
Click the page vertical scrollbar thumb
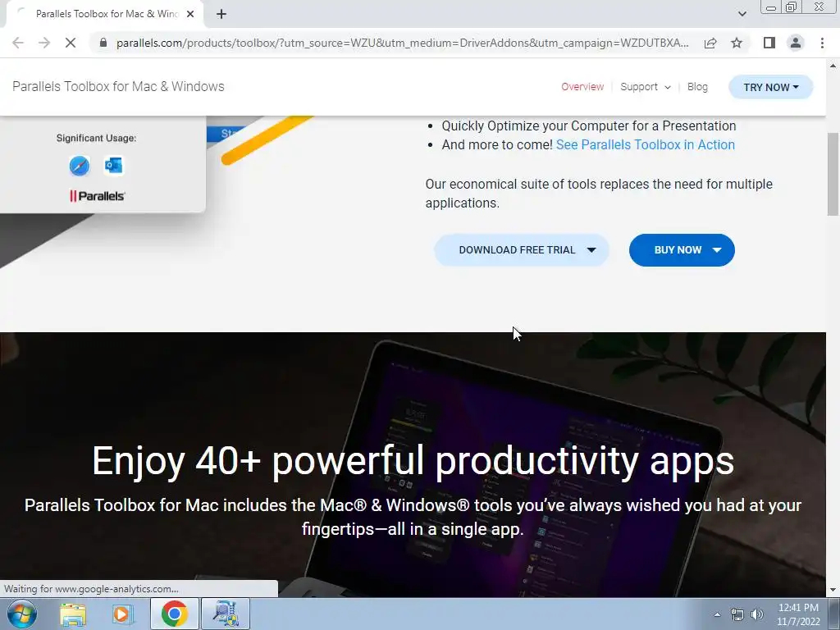pyautogui.click(x=833, y=174)
